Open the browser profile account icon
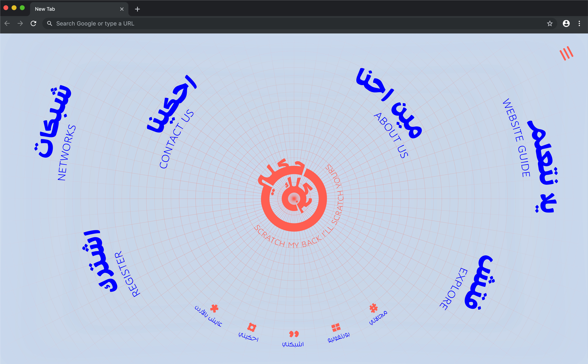 [x=566, y=23]
